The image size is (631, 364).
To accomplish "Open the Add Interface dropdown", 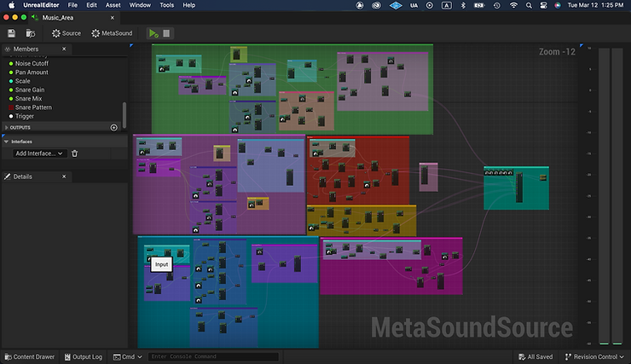I will tap(39, 153).
